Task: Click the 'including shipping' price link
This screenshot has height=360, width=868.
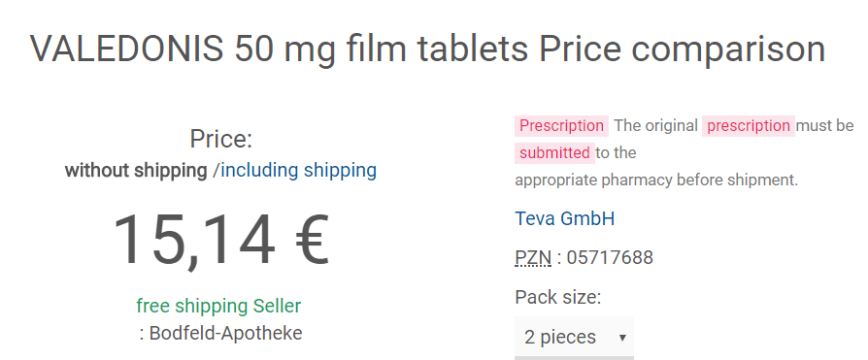Action: coord(299,171)
